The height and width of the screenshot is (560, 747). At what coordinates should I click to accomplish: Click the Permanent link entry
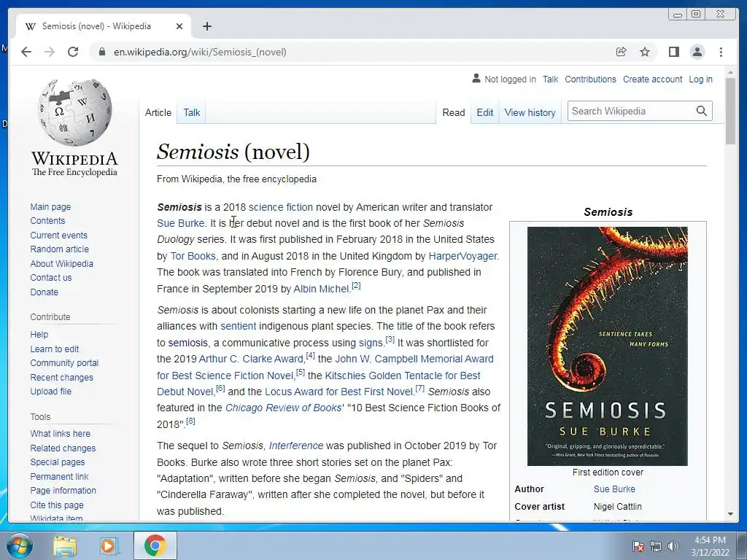[59, 476]
